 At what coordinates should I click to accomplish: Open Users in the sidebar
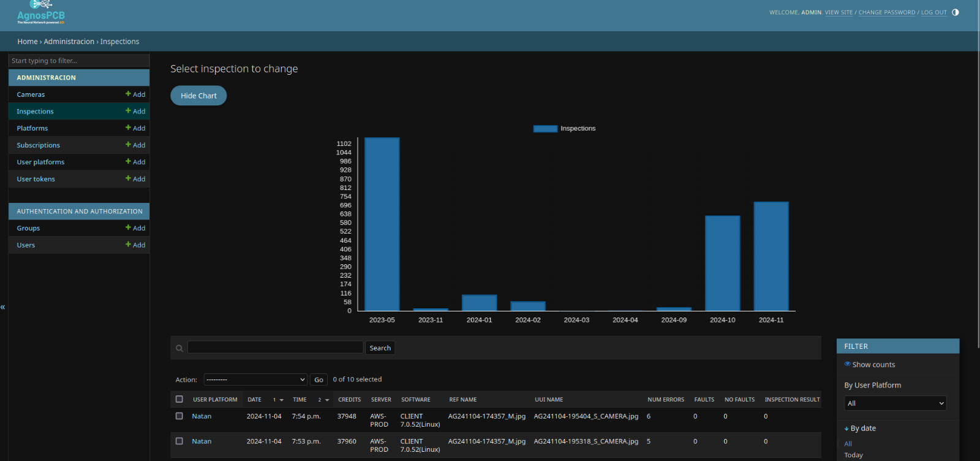point(26,245)
